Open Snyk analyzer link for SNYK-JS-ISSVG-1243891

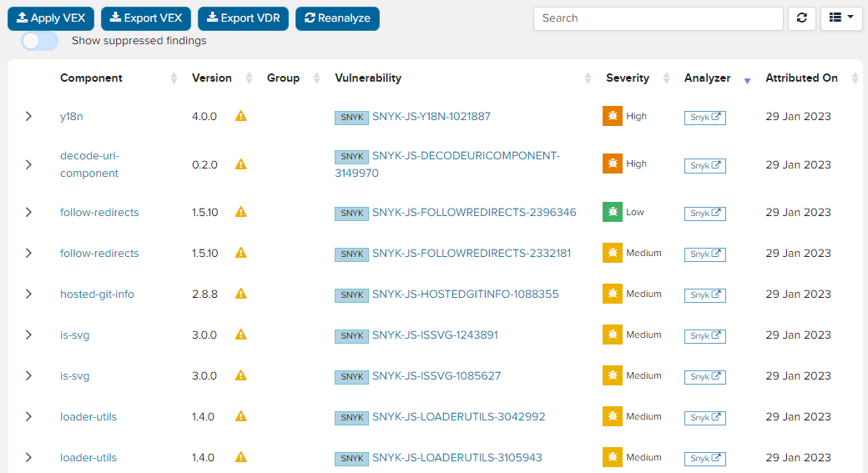705,336
